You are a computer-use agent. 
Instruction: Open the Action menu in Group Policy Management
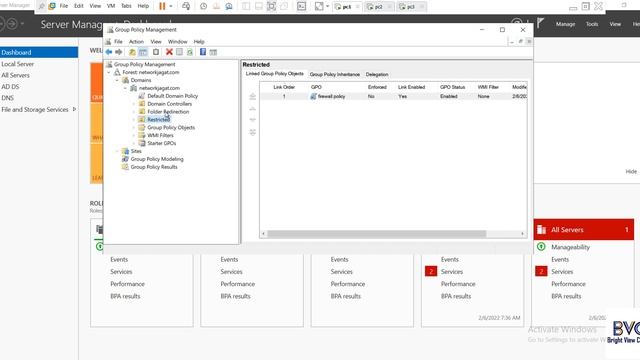136,42
